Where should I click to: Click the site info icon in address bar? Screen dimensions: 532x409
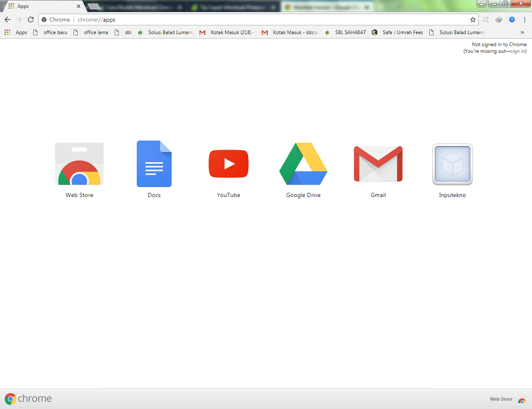(x=44, y=20)
